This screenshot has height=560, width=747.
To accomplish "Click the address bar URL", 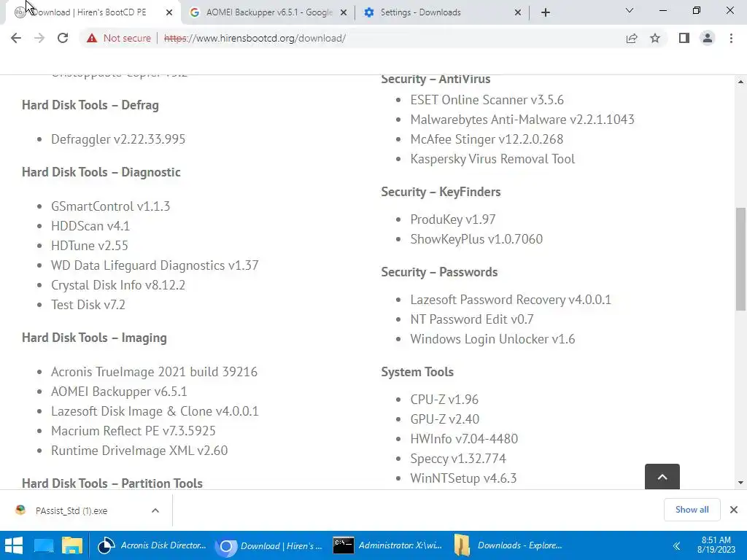I will (x=255, y=38).
